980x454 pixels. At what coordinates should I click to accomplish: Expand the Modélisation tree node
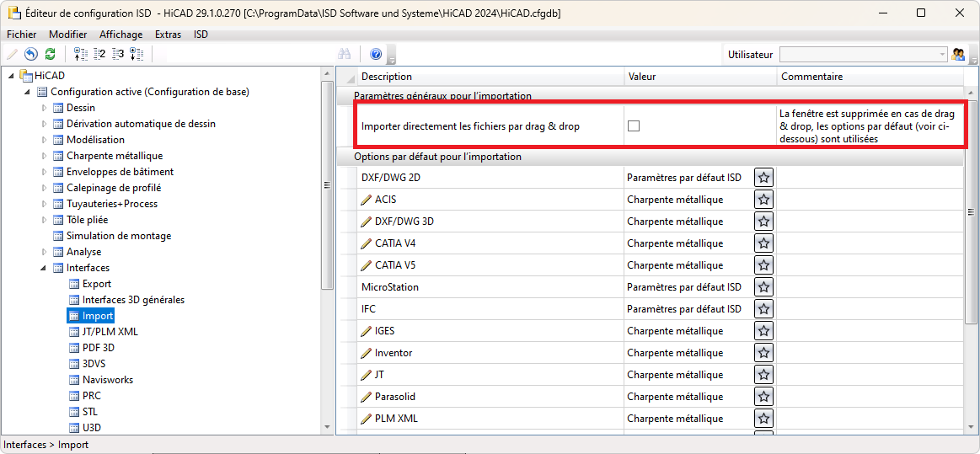coord(45,140)
